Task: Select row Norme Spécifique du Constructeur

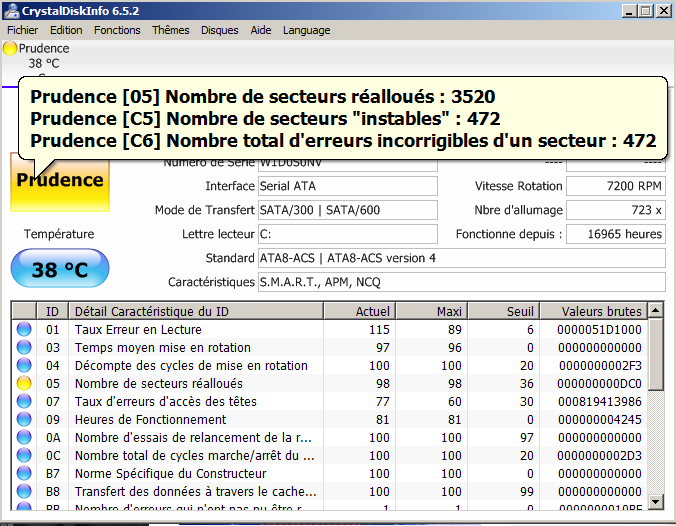Action: [329, 473]
